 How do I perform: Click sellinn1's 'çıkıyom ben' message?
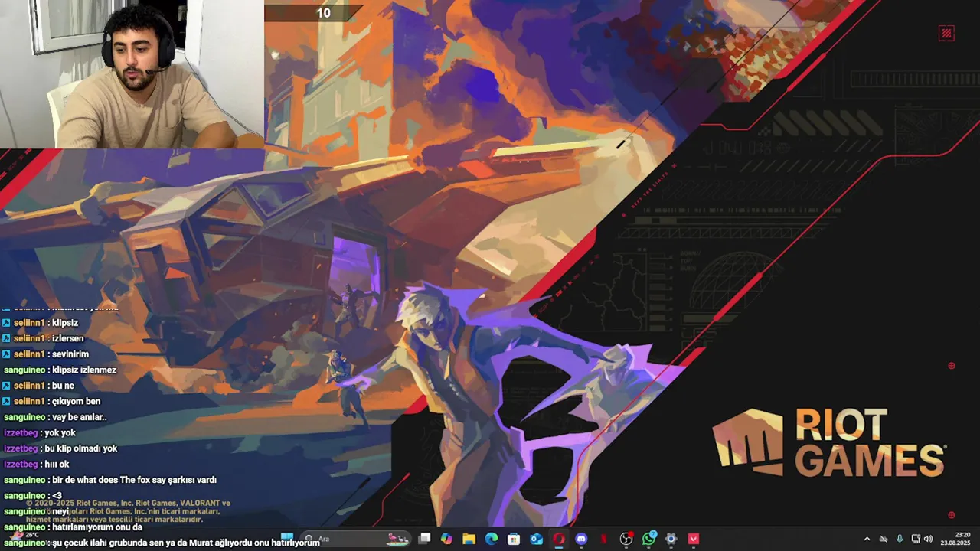point(76,401)
